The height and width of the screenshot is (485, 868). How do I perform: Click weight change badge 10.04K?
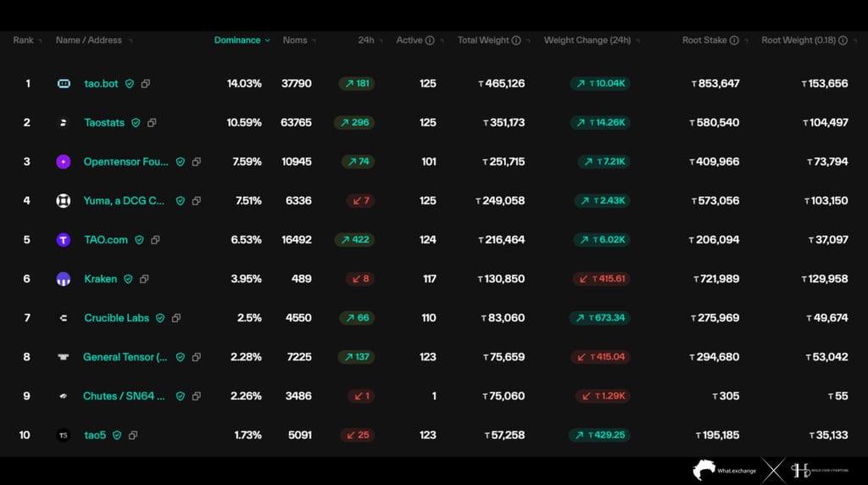click(600, 84)
